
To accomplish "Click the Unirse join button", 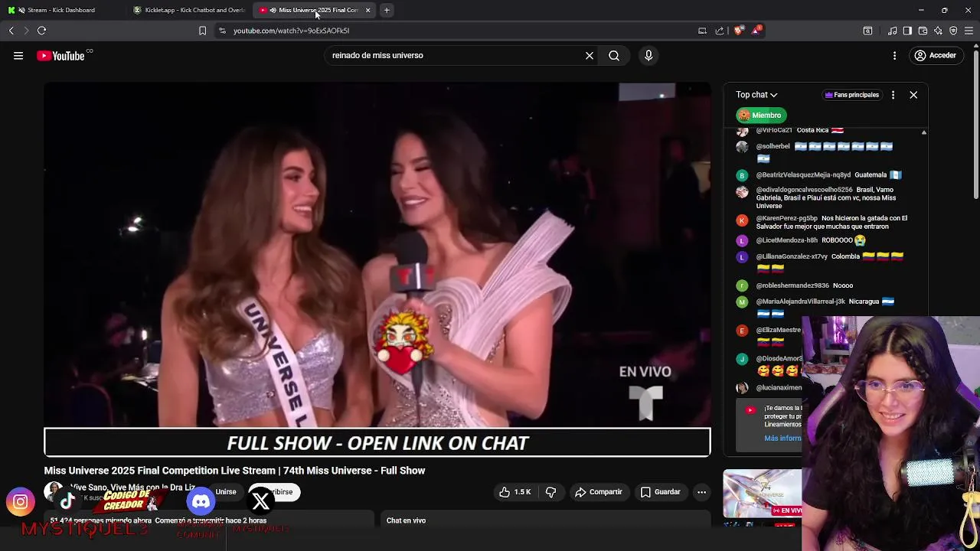I will [226, 492].
